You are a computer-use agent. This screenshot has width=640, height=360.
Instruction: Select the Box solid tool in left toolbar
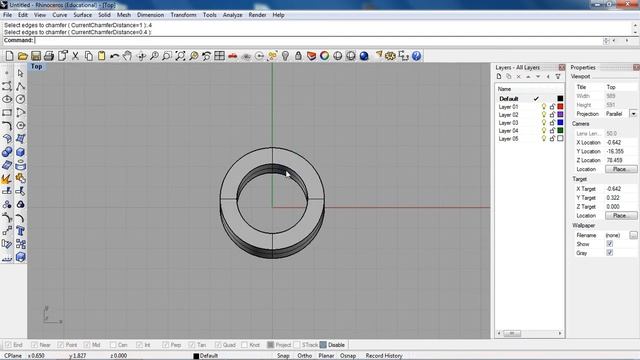tap(20, 152)
